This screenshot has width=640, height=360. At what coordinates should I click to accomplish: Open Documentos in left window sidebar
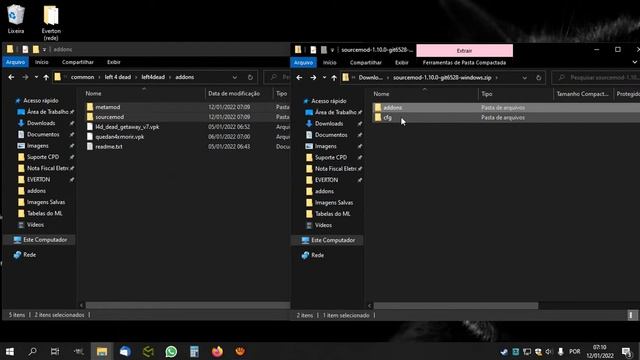[43, 134]
